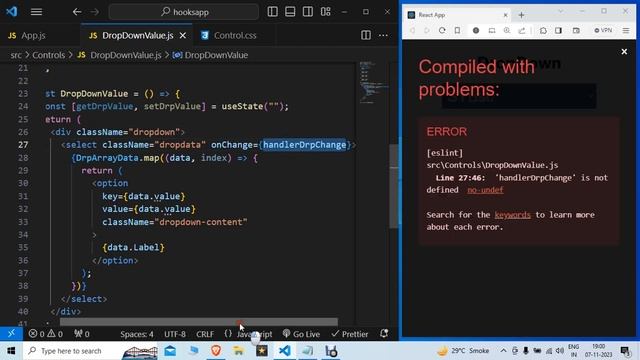
Task: Open the VS Code hamburger menu
Action: pyautogui.click(x=36, y=12)
